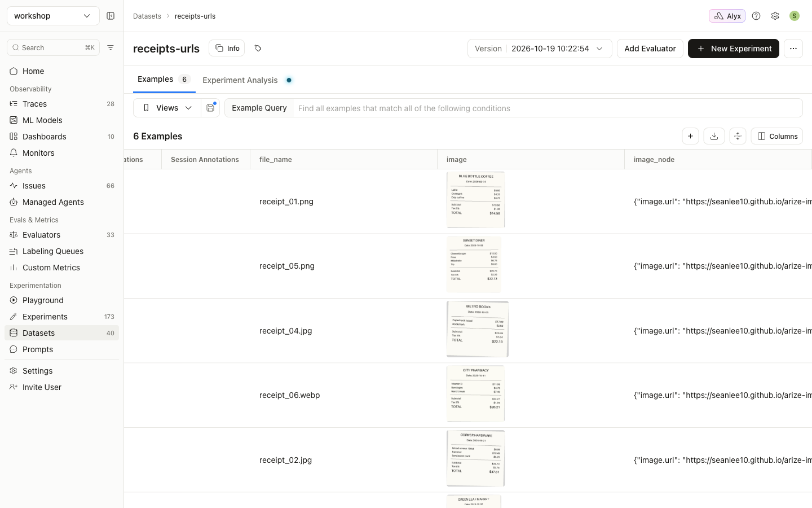The height and width of the screenshot is (508, 812).
Task: Click the file_name column header
Action: (x=343, y=160)
